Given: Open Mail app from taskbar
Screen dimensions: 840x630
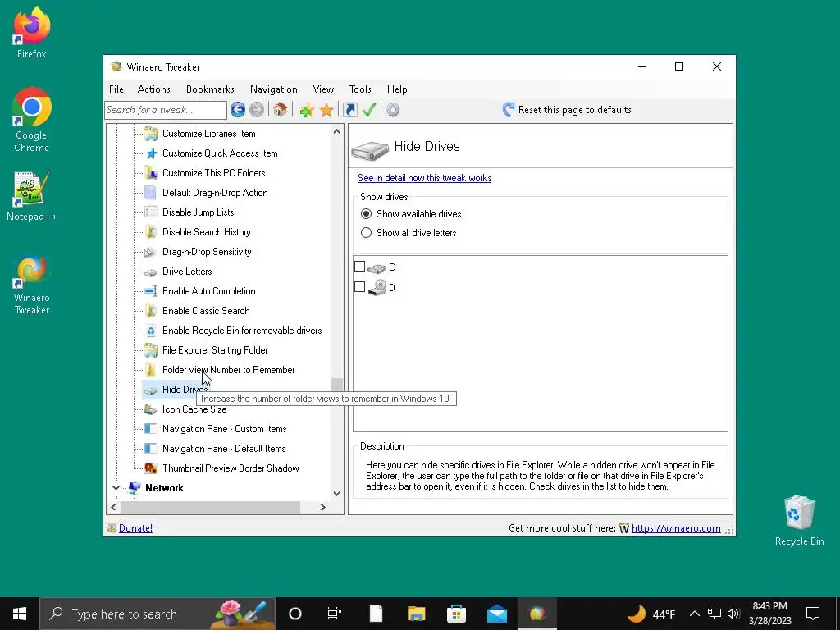Looking at the screenshot, I should pos(497,614).
